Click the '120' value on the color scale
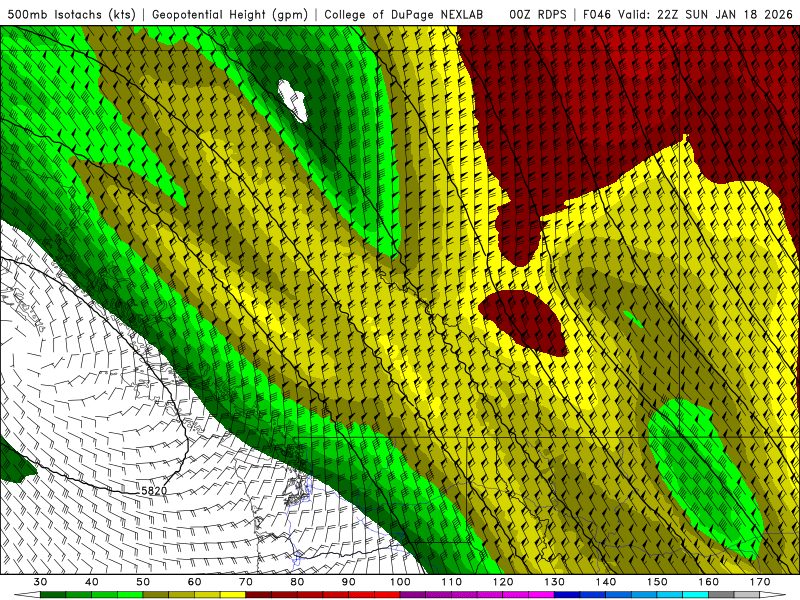This screenshot has height=600, width=800. tap(503, 582)
